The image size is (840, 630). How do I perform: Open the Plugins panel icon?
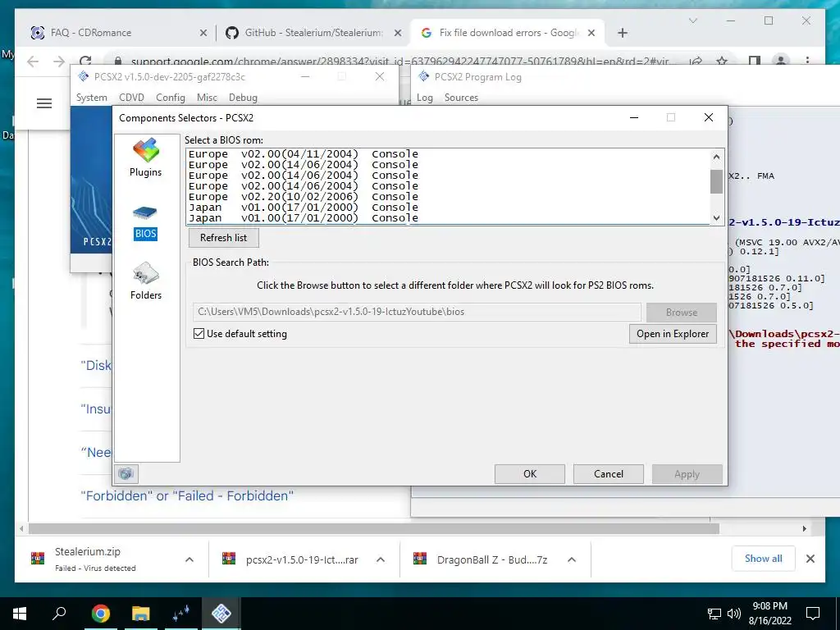tap(146, 151)
